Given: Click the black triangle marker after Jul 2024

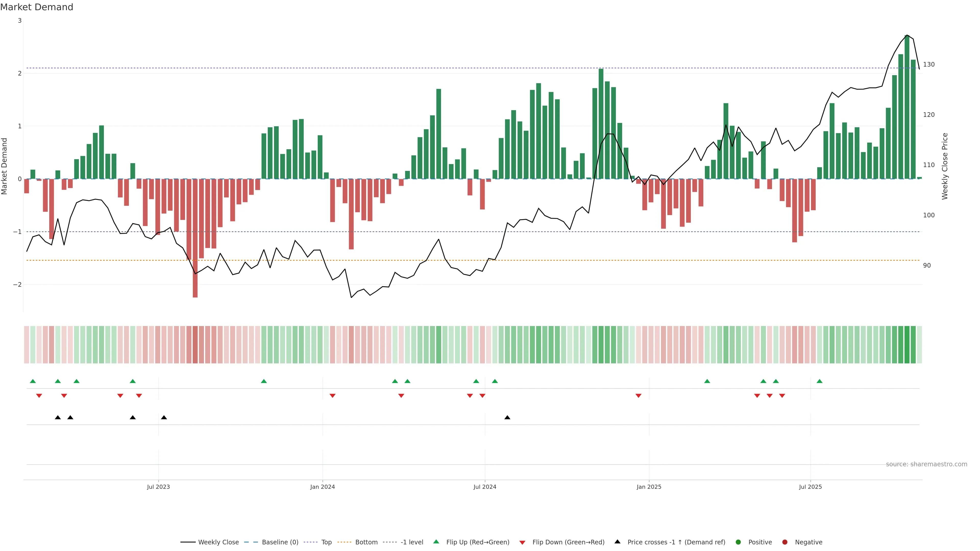Looking at the screenshot, I should click(x=507, y=418).
